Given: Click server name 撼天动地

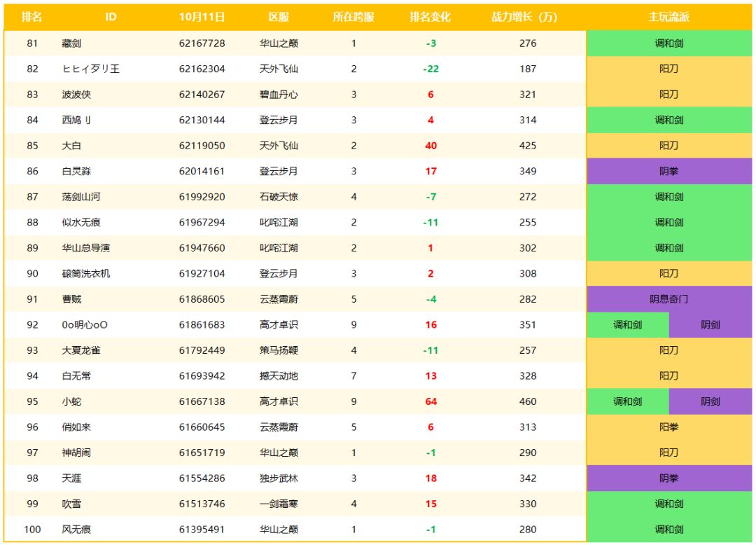Looking at the screenshot, I should pos(279,375).
